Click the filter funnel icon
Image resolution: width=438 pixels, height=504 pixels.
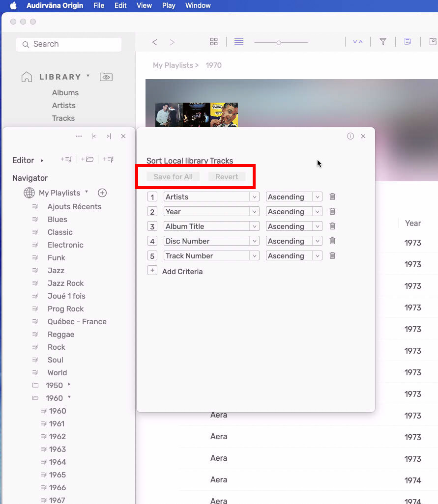(383, 42)
